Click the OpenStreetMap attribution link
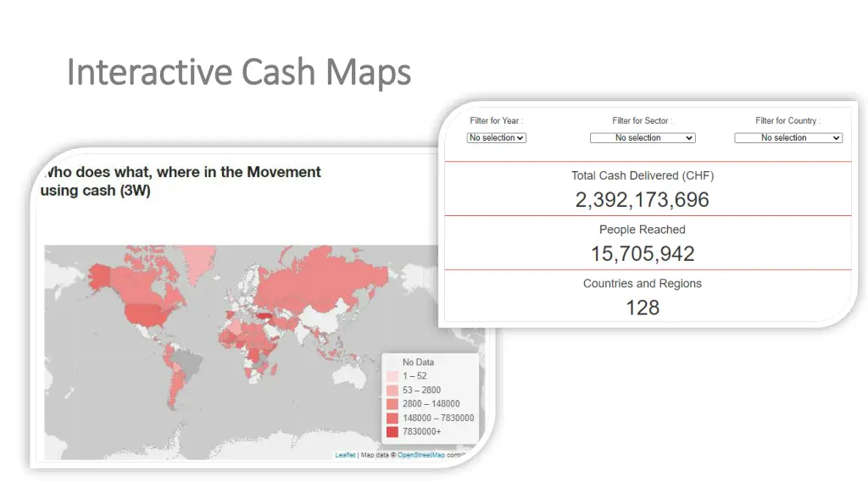The width and height of the screenshot is (868, 488). (x=420, y=455)
